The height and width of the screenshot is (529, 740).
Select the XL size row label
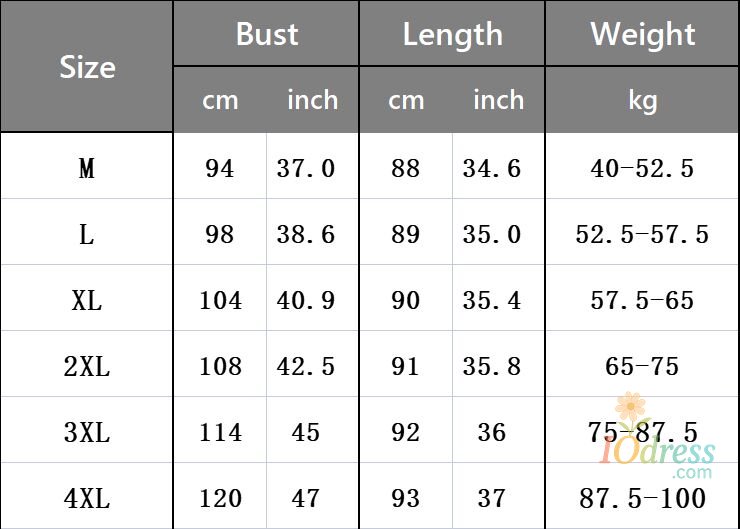87,301
